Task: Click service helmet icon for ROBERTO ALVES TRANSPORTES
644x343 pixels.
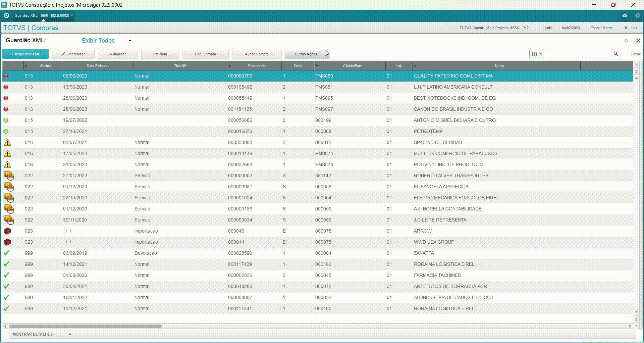Action: click(9, 176)
